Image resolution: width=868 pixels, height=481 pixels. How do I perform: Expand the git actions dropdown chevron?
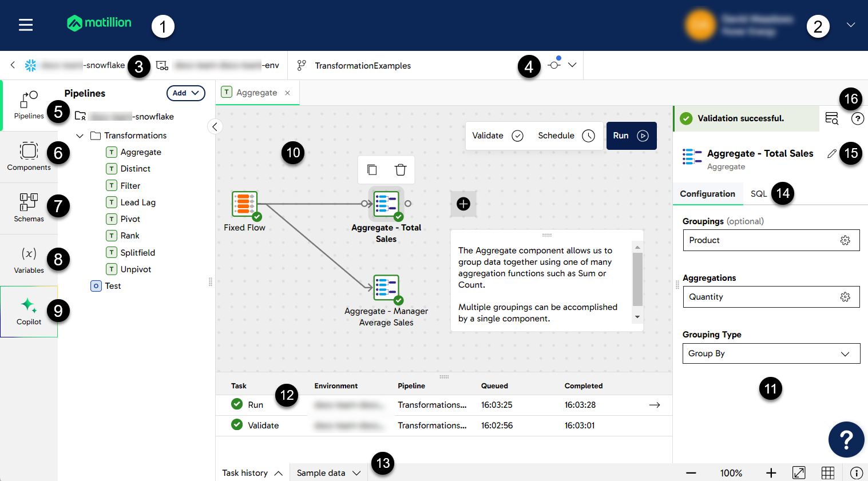coord(572,65)
